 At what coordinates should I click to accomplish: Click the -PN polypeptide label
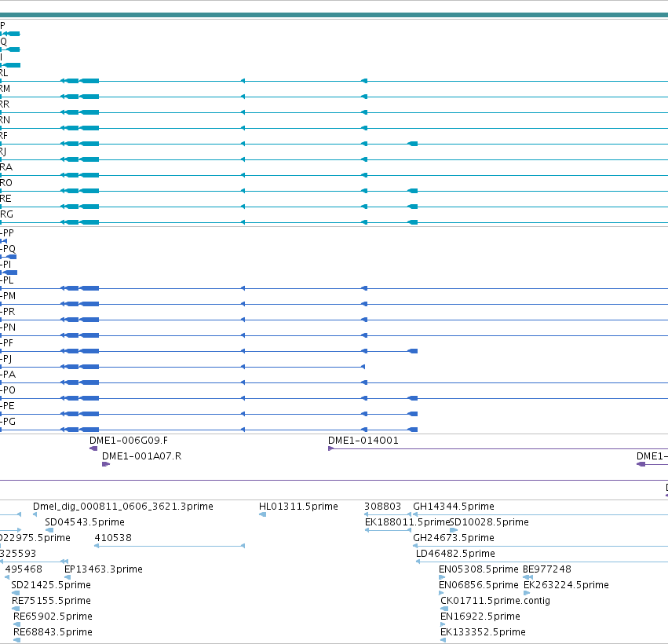[8, 327]
